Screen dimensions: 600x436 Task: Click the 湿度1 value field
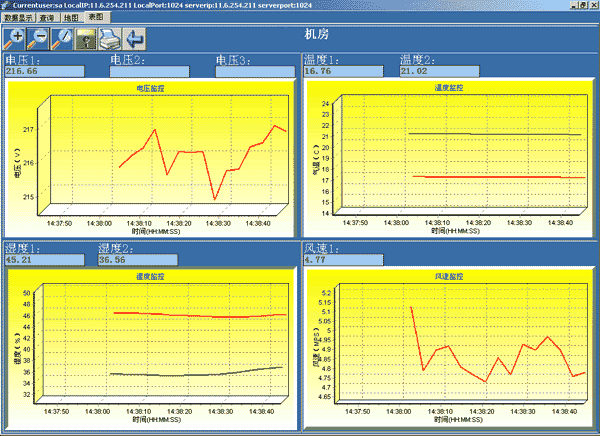pos(44,260)
